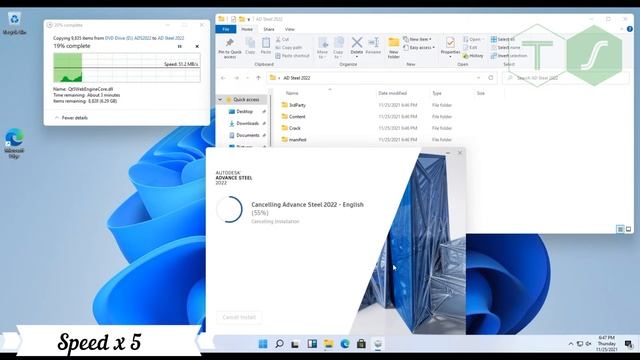
Task: Go back in Explorer navigation
Action: coord(223,78)
